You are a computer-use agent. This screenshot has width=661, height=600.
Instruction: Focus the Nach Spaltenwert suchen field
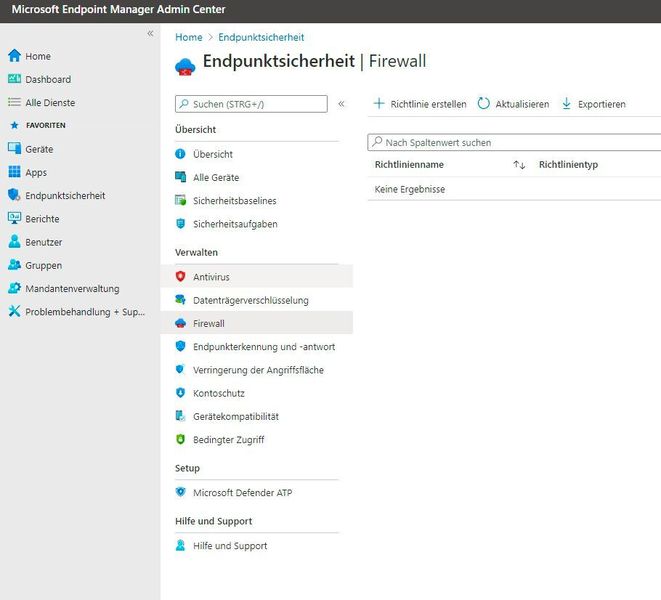pyautogui.click(x=514, y=143)
